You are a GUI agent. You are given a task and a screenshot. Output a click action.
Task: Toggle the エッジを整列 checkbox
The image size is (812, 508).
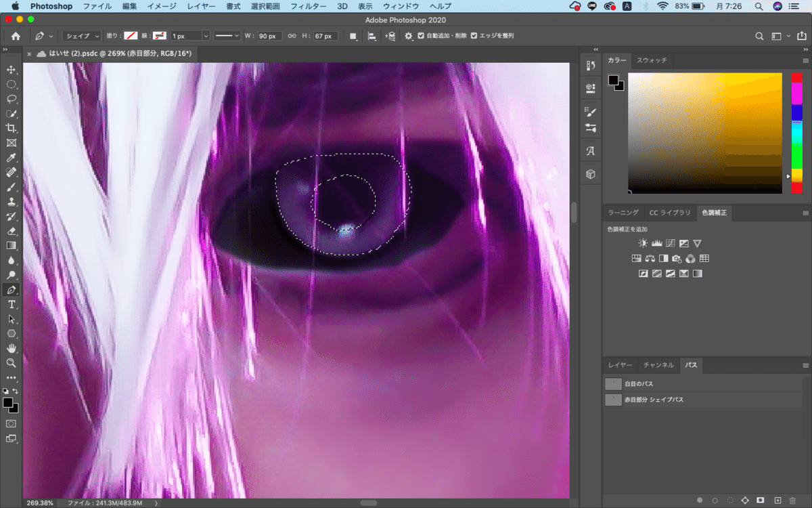coord(474,36)
